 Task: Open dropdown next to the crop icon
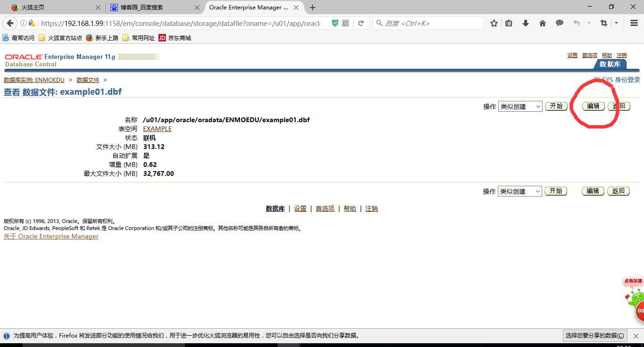coord(616,23)
